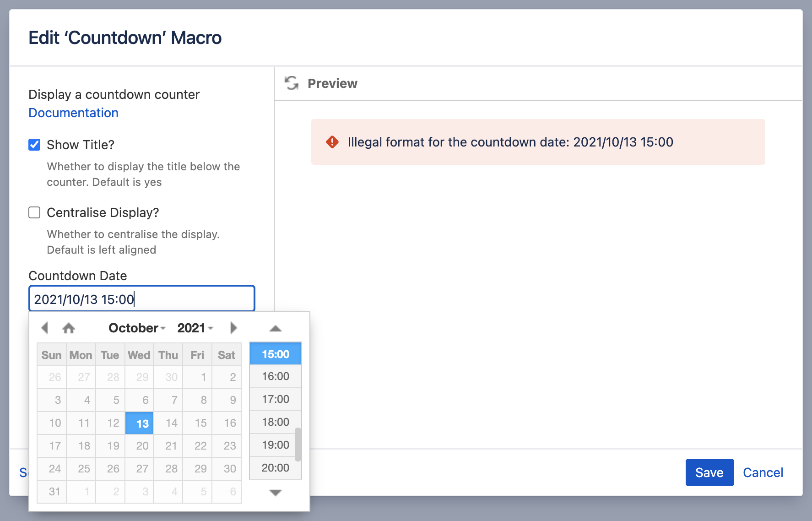This screenshot has width=812, height=521.
Task: Click the next month arrow
Action: click(234, 328)
